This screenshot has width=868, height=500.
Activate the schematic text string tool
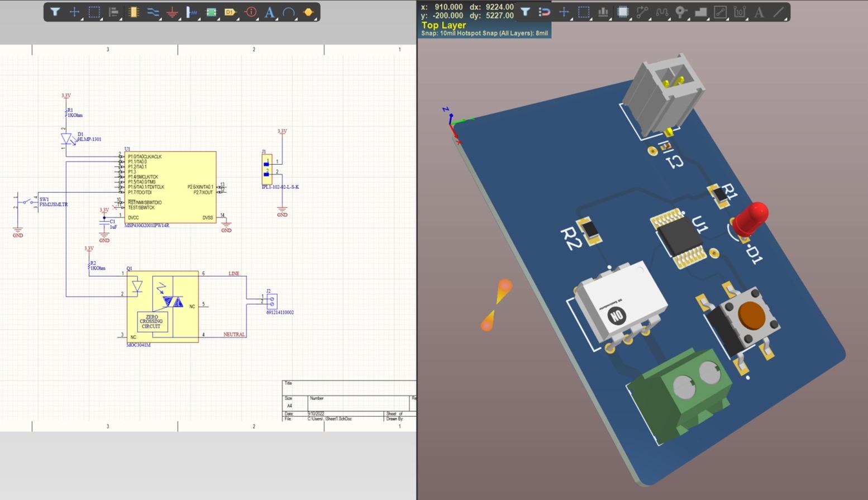[269, 12]
